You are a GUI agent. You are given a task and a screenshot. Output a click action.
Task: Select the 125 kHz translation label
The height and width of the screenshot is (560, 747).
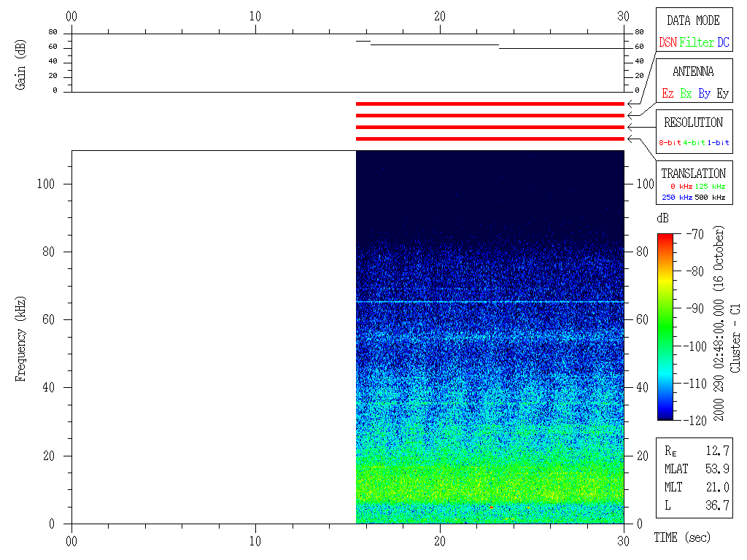(x=711, y=187)
